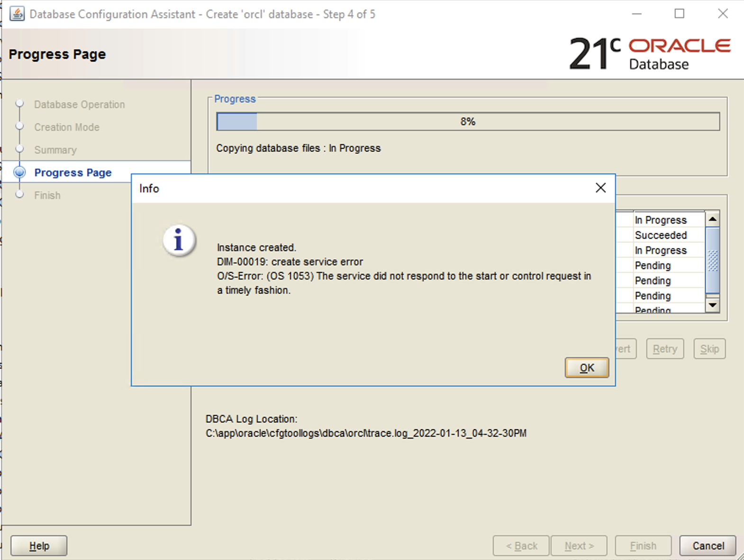
Task: Select Finish step in sidebar
Action: pos(47,195)
